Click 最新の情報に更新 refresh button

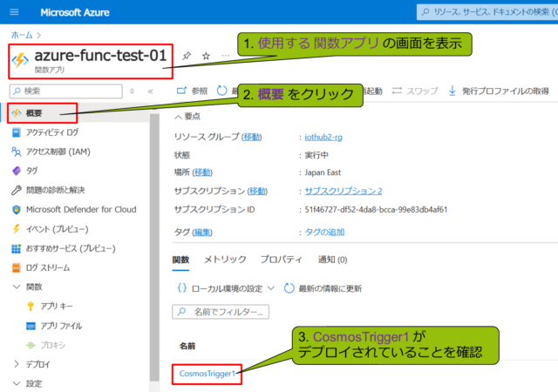tap(323, 288)
